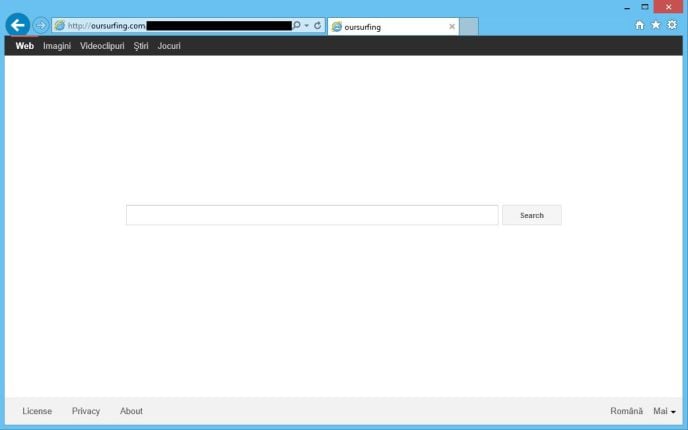688x430 pixels.
Task: Switch to Știri search category
Action: pos(141,46)
